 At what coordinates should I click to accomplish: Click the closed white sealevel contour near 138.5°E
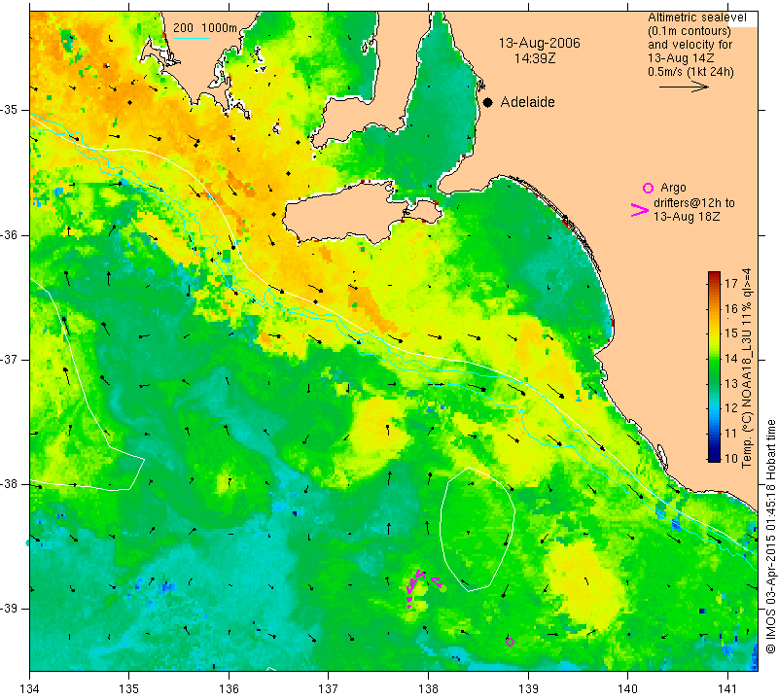click(477, 529)
